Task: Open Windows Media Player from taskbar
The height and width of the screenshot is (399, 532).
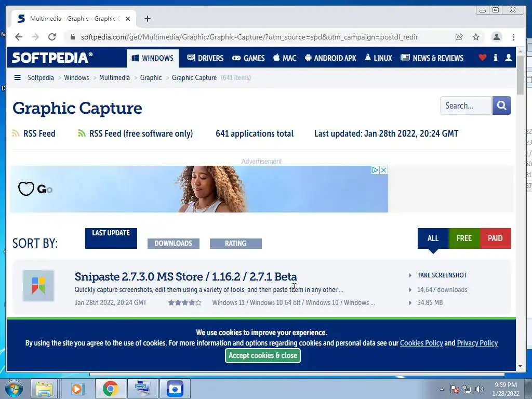Action: click(77, 389)
